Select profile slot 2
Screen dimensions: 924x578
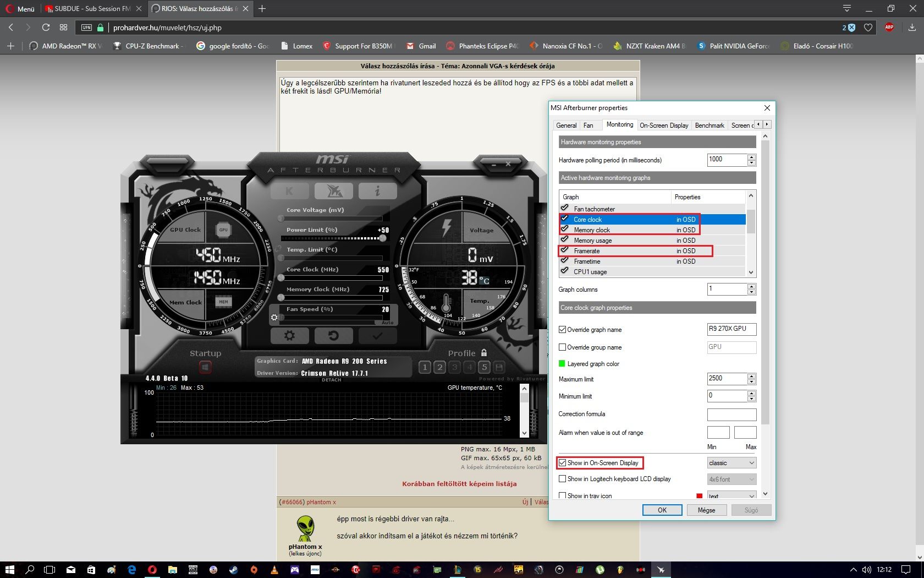coord(439,367)
